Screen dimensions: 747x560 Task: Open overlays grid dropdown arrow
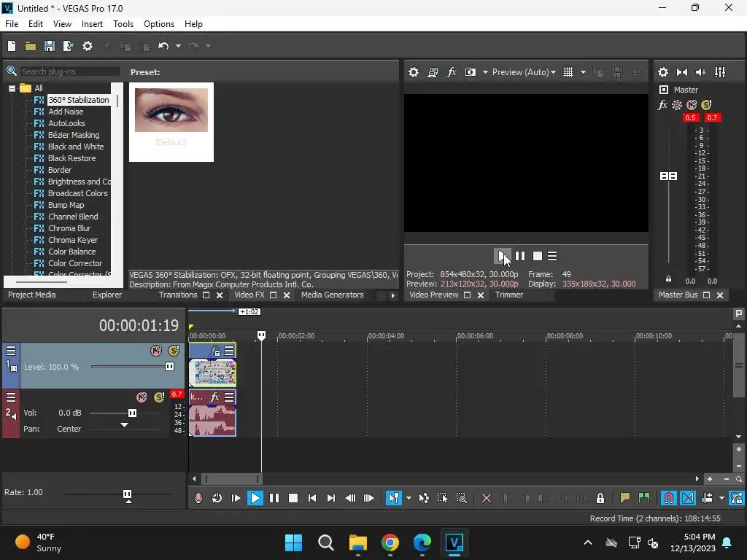(x=583, y=72)
